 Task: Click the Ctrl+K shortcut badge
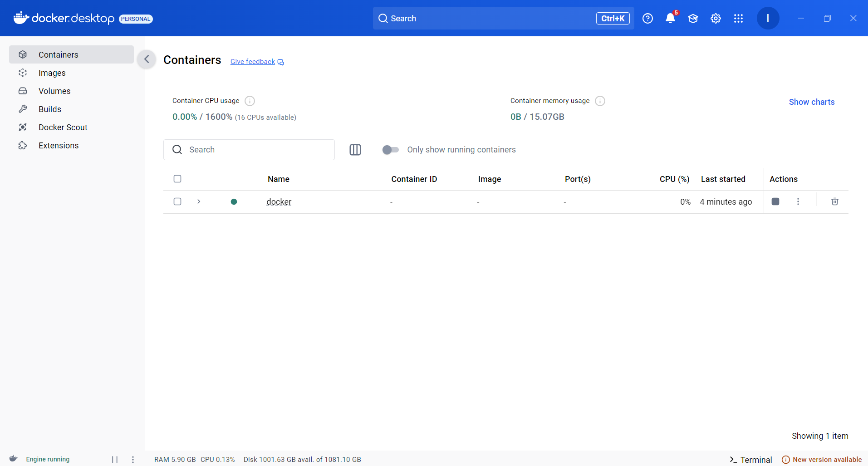613,18
